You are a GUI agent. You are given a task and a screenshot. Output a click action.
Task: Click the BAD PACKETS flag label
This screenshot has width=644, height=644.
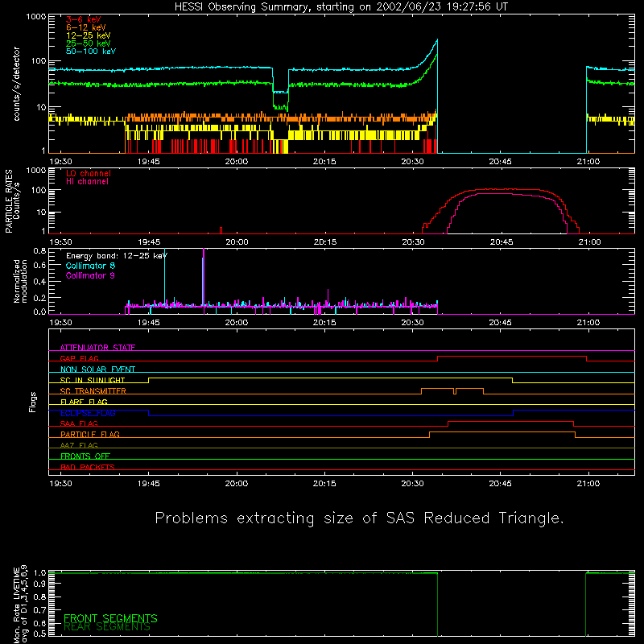pos(88,467)
